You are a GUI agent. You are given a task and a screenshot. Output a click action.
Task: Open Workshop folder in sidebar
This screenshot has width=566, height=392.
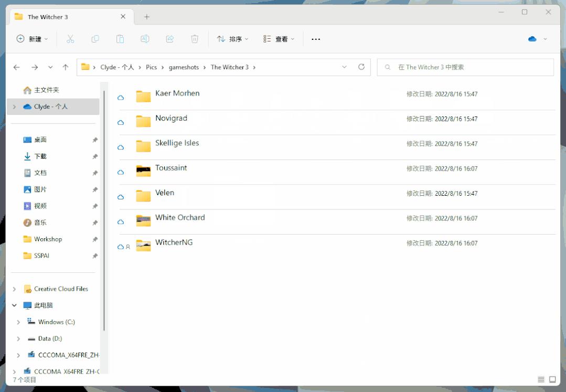[52, 239]
